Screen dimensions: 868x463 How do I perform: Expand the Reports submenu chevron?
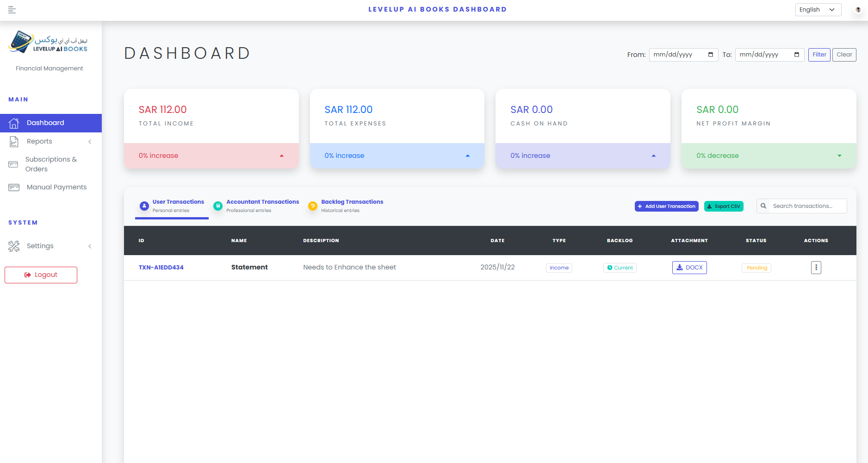90,142
